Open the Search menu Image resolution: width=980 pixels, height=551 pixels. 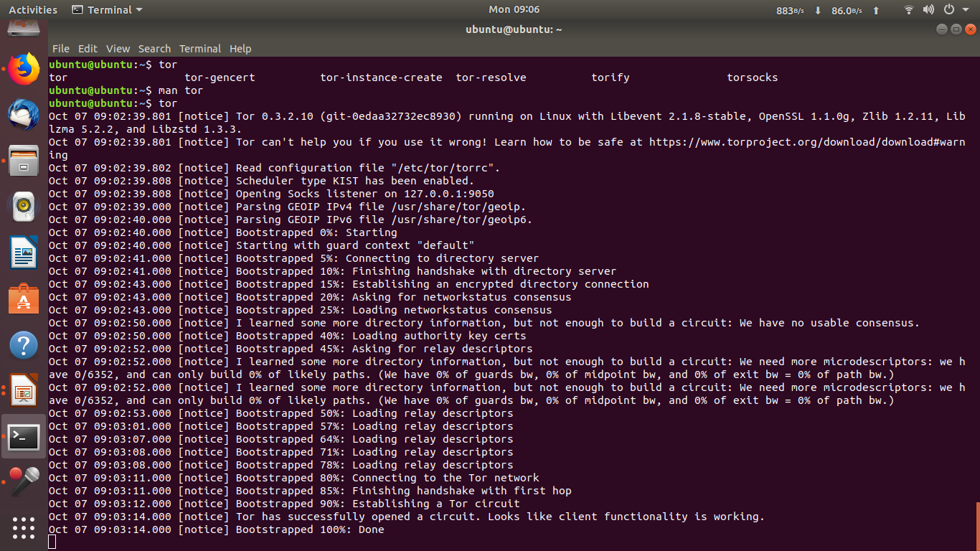pyautogui.click(x=154, y=49)
